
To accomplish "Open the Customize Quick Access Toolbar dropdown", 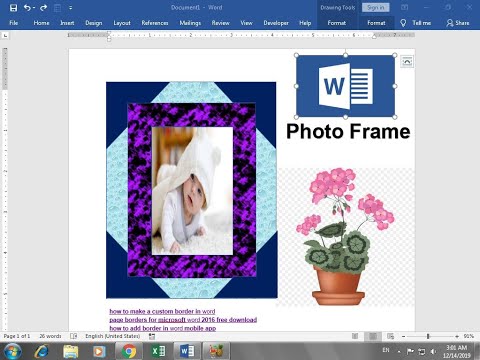I will [x=70, y=8].
